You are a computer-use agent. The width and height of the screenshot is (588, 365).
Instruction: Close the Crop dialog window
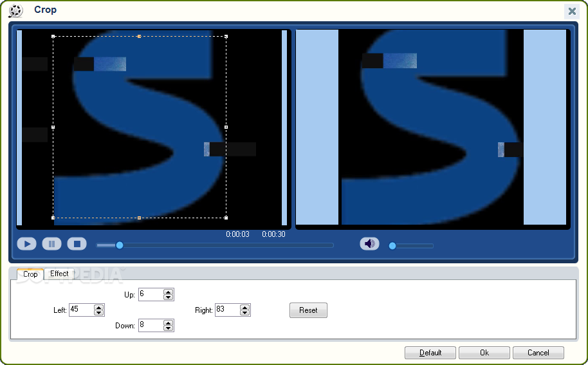(x=572, y=11)
